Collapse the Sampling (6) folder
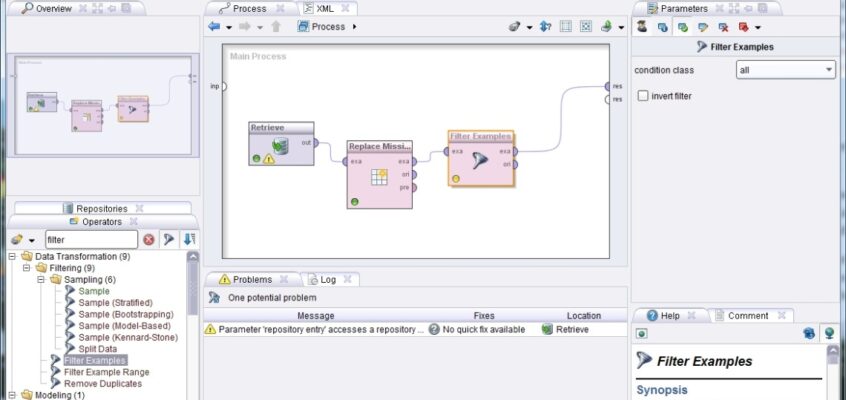 (42, 280)
